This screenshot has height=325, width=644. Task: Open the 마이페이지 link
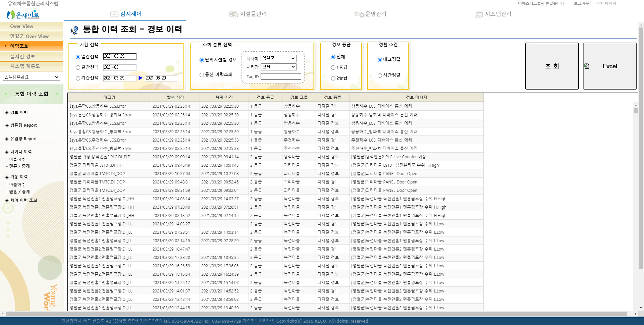point(606,3)
